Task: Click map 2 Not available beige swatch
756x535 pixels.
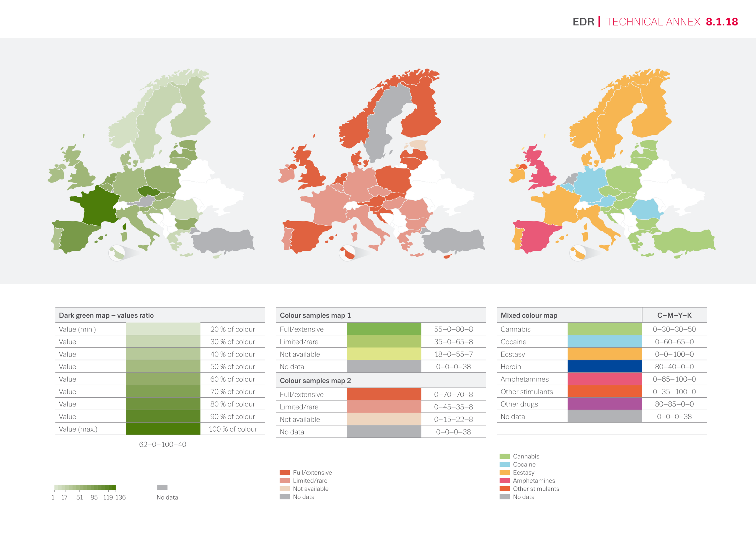Action: click(x=384, y=419)
